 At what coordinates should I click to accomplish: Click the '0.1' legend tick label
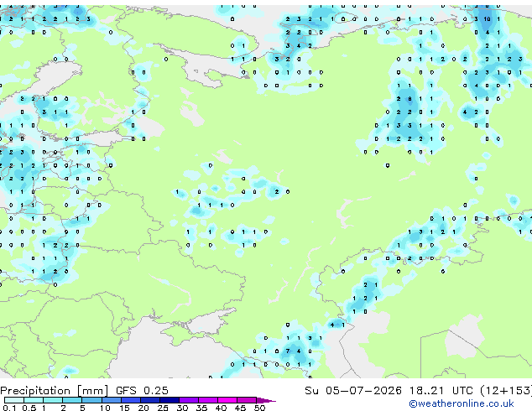coord(9,408)
